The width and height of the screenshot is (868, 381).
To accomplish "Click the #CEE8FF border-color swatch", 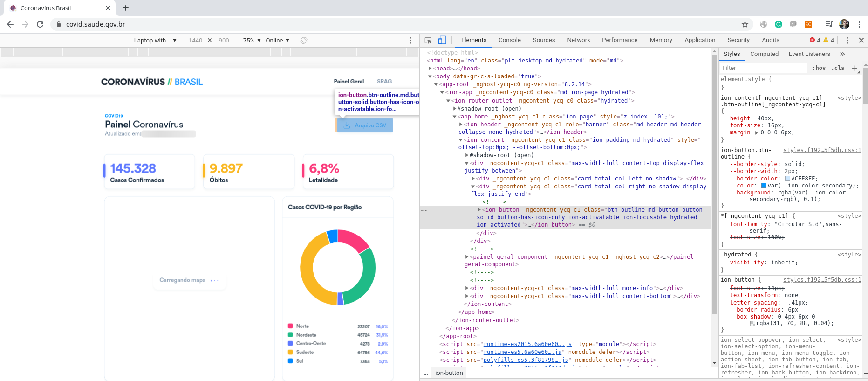I will click(x=787, y=179).
